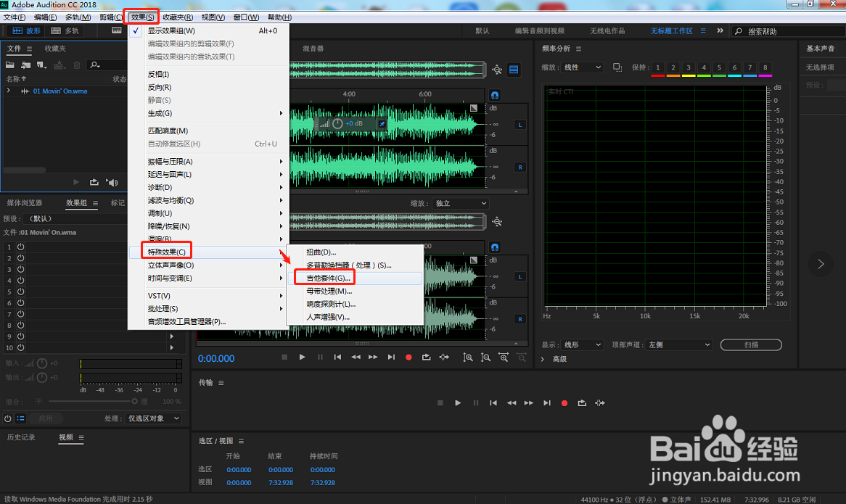Click pause button in editor transport
846x504 pixels.
coord(320,358)
